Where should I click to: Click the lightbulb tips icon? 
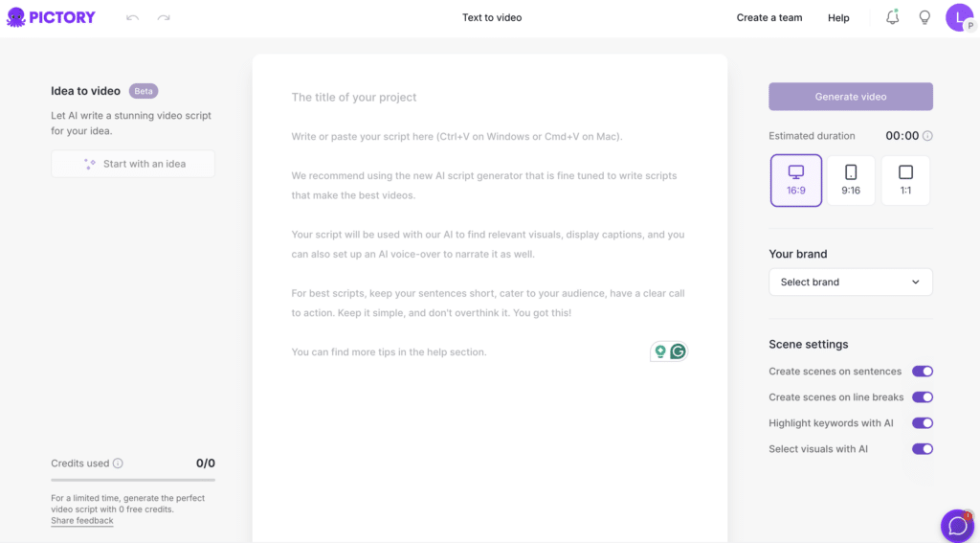(x=924, y=17)
